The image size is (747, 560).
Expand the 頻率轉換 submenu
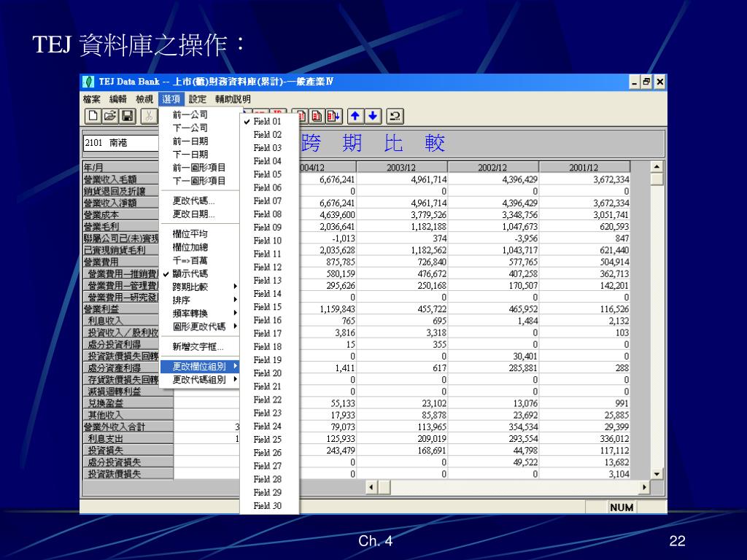click(199, 314)
